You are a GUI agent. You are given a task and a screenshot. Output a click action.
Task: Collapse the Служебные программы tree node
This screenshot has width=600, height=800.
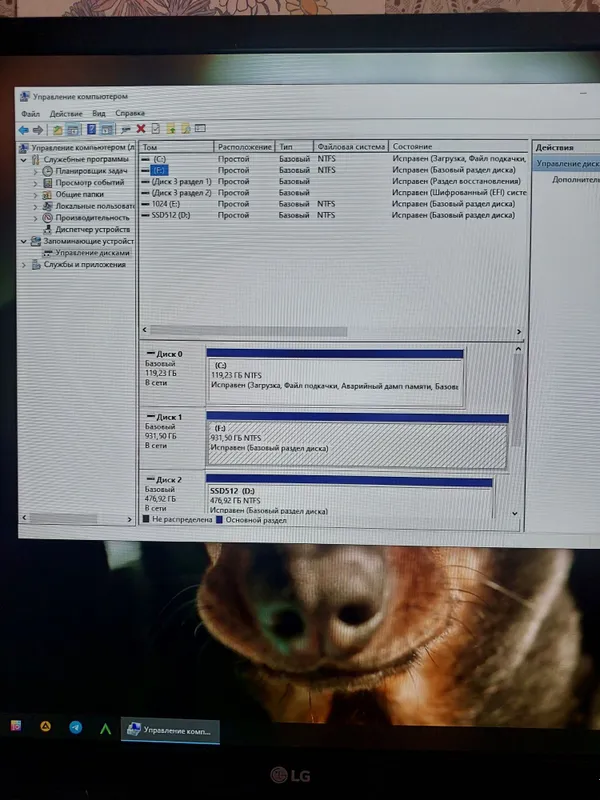(x=23, y=160)
